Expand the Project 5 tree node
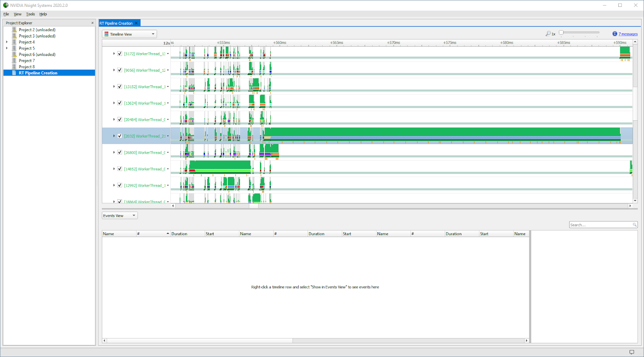 pyautogui.click(x=7, y=48)
